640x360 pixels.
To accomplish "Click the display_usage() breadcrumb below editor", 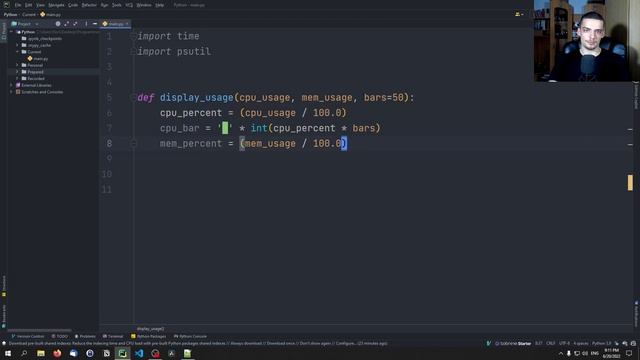I will [x=151, y=329].
